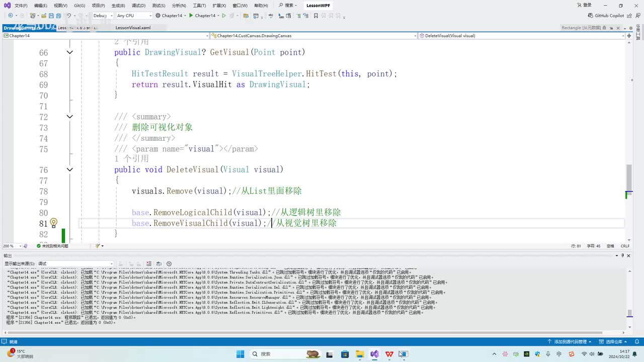Image resolution: width=644 pixels, height=362 pixels.
Task: Open the Chapter14 project navigation dropdown
Action: [106, 36]
